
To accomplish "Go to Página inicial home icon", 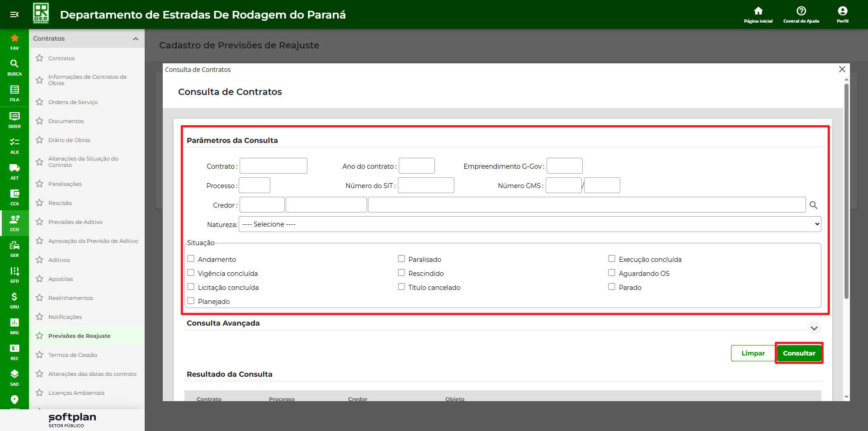I will [x=758, y=11].
